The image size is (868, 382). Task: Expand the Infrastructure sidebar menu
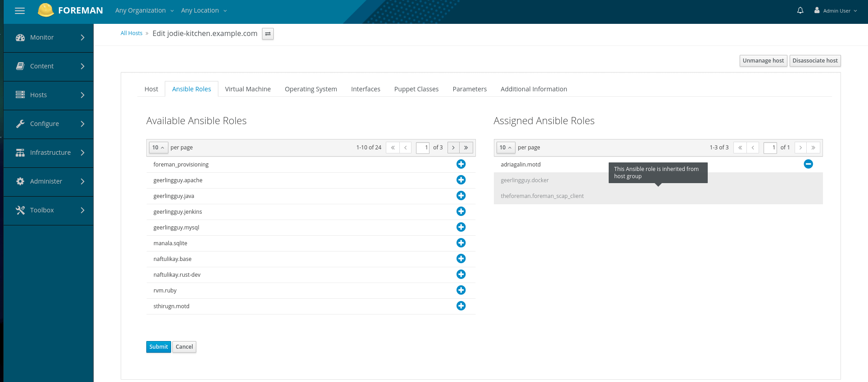coord(49,153)
